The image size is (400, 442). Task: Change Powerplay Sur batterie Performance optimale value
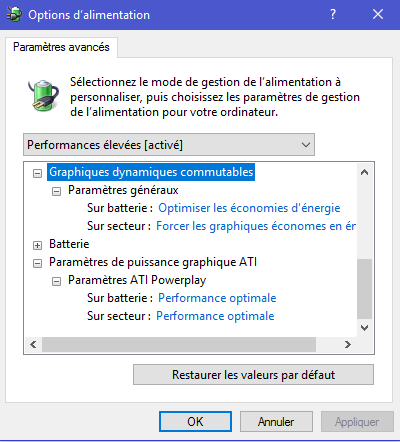tap(217, 298)
